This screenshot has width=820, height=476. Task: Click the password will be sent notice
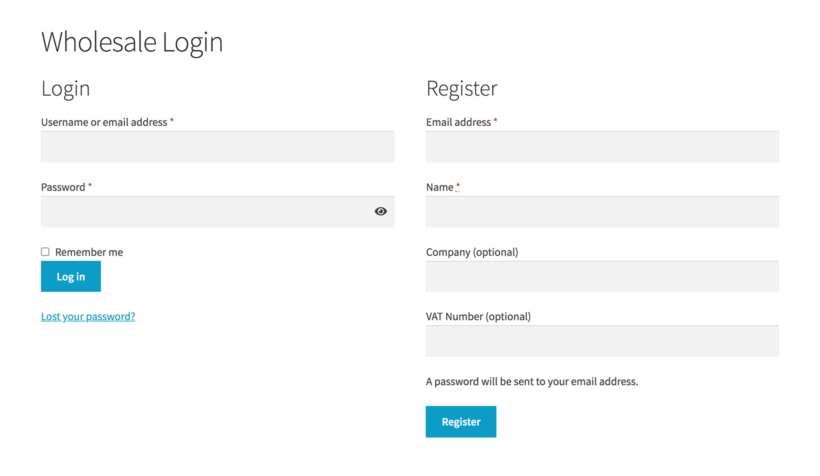(532, 381)
